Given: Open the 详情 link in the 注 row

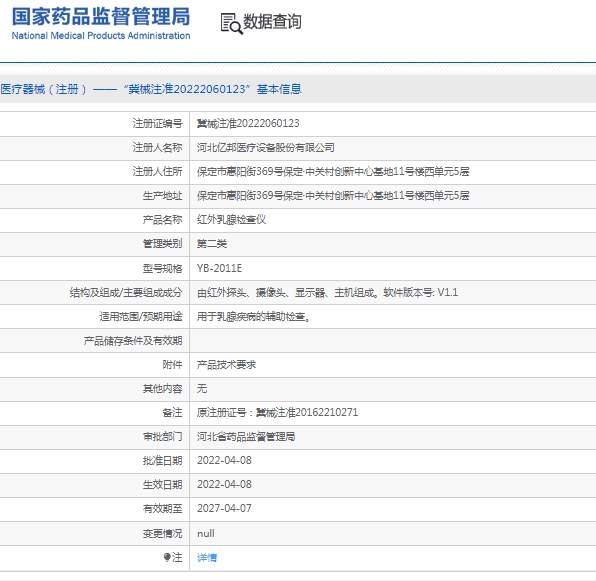Looking at the screenshot, I should pyautogui.click(x=207, y=557).
